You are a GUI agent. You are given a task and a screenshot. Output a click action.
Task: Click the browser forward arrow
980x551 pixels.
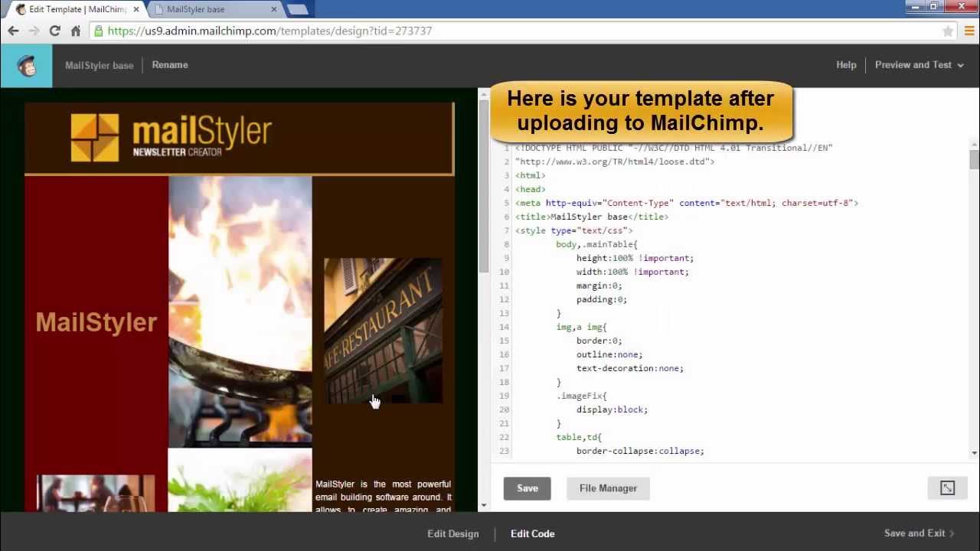[x=34, y=31]
